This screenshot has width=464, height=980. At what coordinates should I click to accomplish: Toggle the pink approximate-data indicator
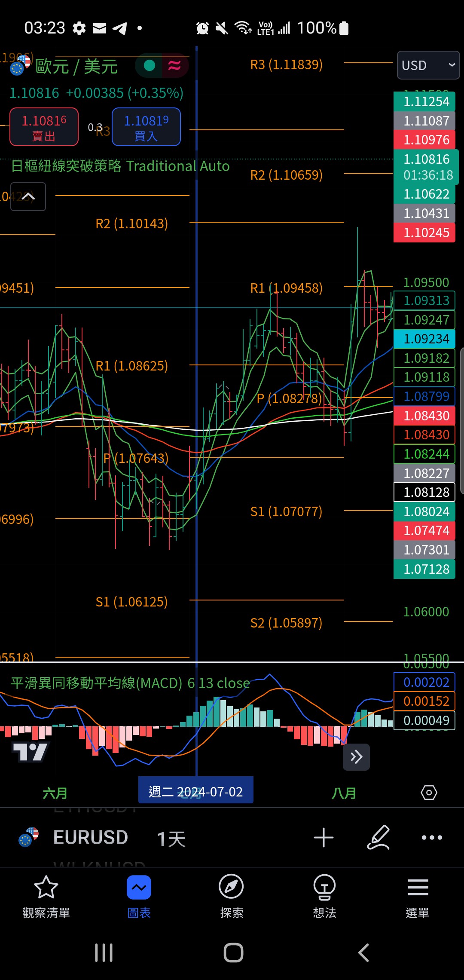[174, 65]
